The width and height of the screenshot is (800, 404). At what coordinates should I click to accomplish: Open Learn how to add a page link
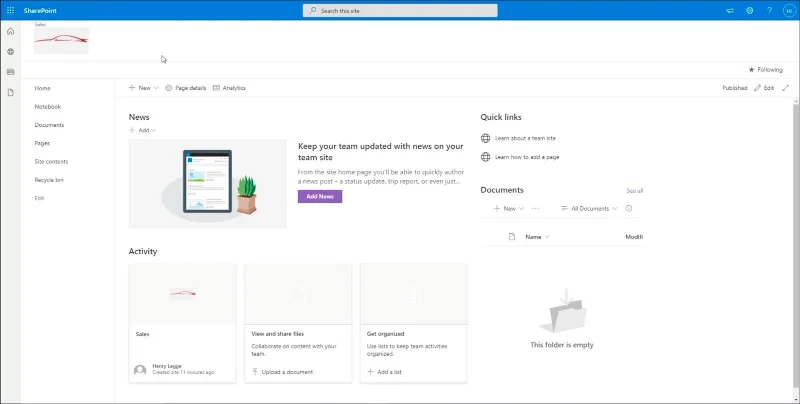coord(527,157)
